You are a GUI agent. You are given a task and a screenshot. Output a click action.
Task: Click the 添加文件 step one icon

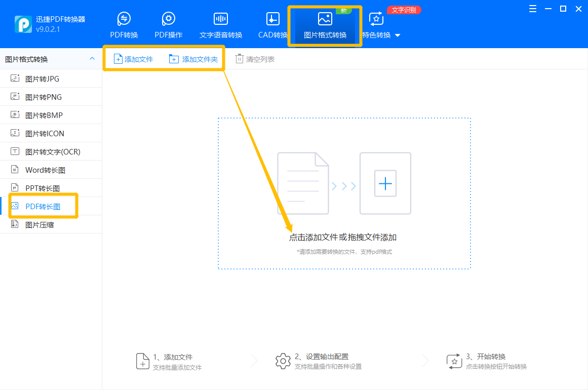click(x=142, y=361)
